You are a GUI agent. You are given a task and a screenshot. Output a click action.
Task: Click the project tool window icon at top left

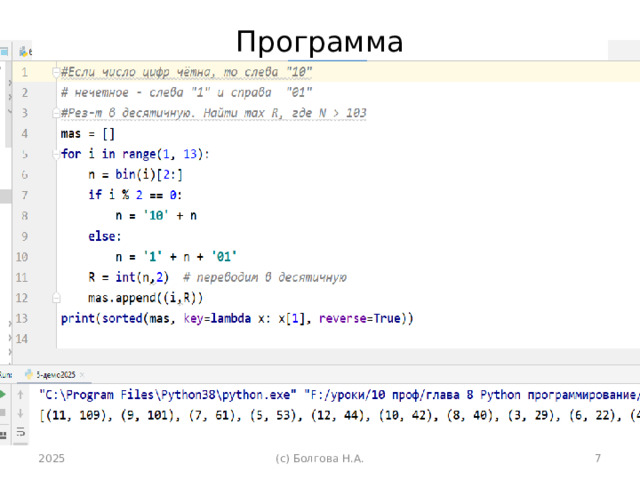[x=4, y=51]
